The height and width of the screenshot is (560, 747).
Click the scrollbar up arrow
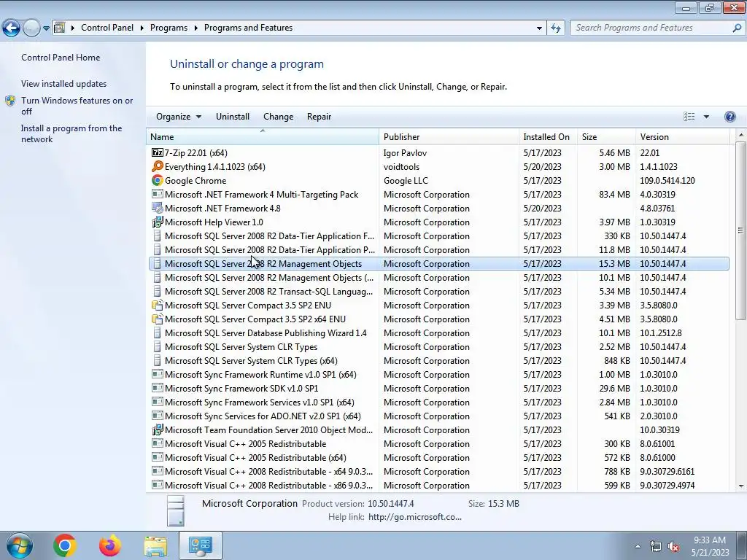(x=740, y=135)
